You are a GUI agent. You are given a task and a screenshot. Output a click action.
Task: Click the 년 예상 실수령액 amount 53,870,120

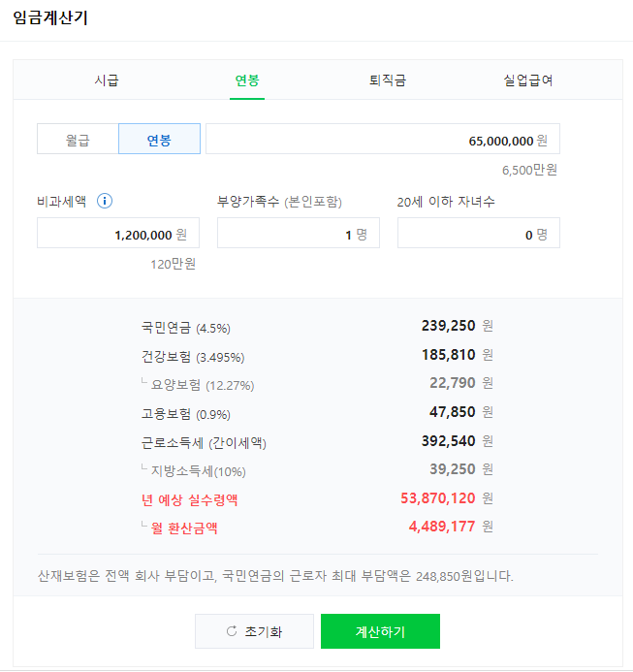coord(437,498)
